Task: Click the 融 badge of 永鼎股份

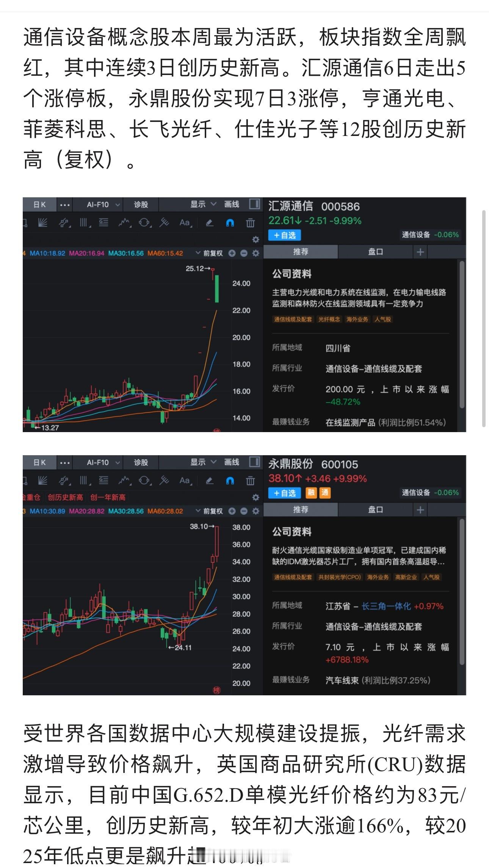Action: [x=311, y=493]
